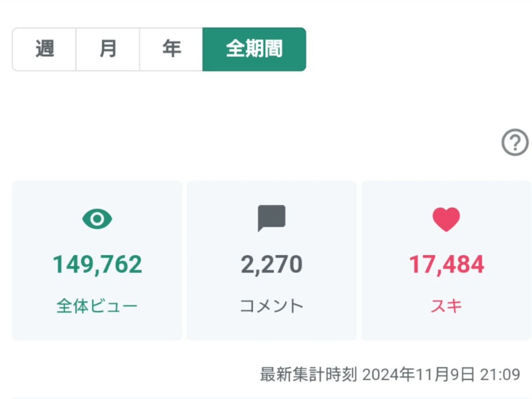Switch to the 週 period tab
The height and width of the screenshot is (399, 532).
tap(44, 49)
